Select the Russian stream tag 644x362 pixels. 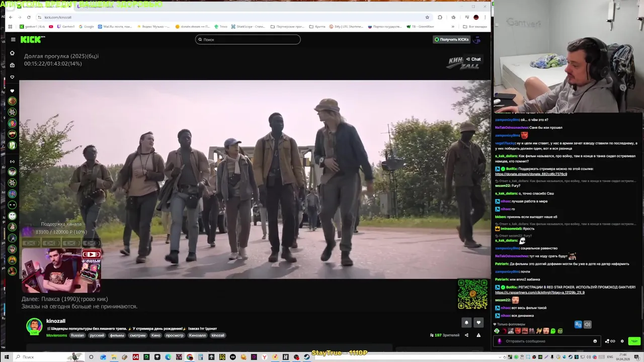pos(77,335)
